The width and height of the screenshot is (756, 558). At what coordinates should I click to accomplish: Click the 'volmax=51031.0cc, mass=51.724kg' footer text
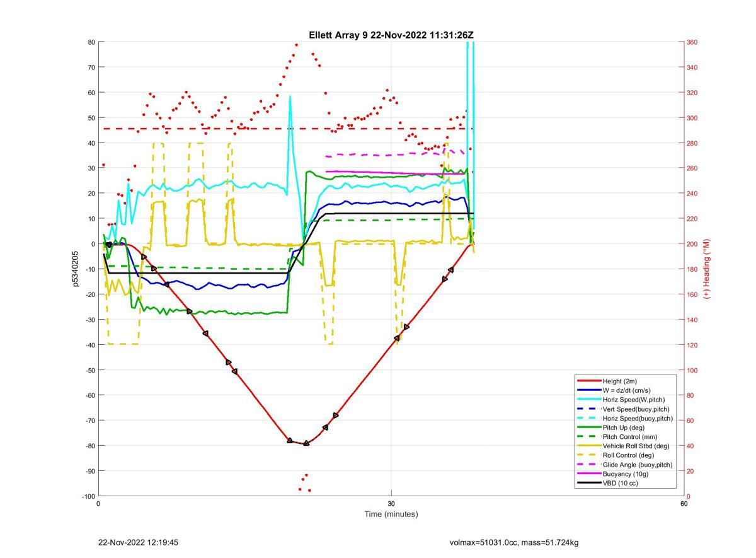514,542
